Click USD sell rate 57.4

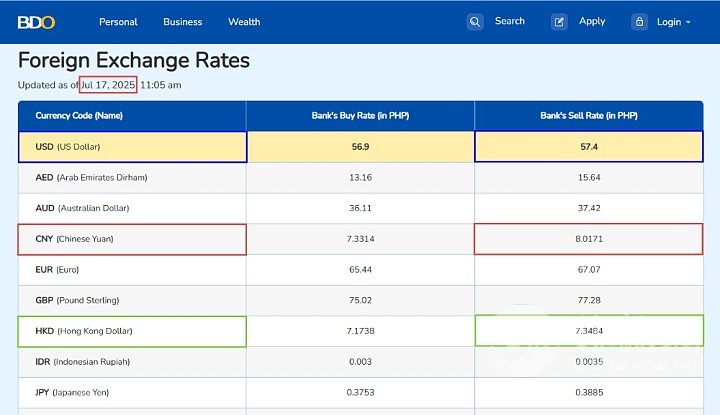click(x=589, y=147)
